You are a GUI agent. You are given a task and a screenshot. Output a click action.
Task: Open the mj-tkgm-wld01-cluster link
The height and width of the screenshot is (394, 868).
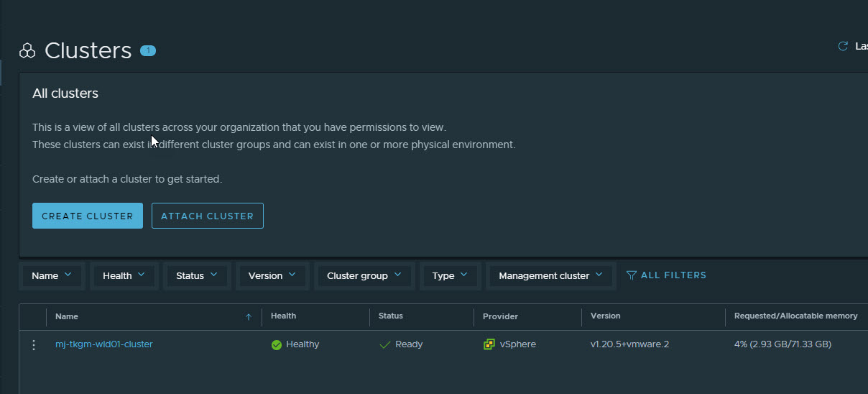point(104,344)
